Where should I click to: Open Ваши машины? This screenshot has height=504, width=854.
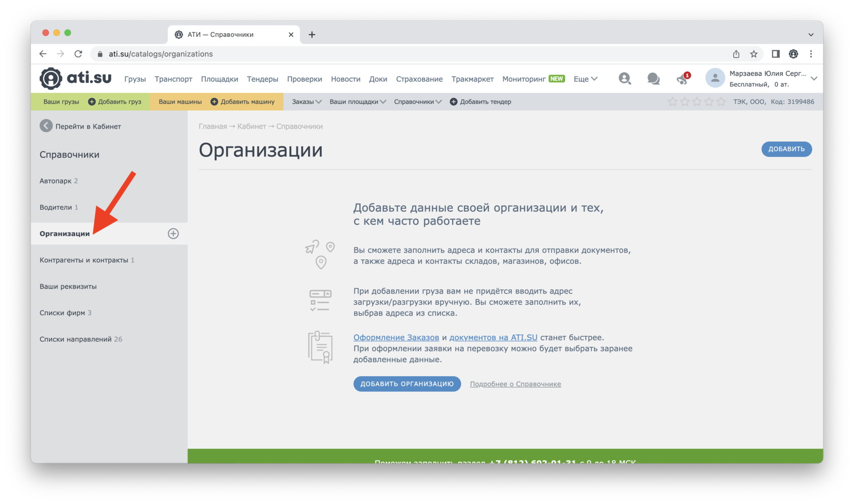[x=180, y=102]
